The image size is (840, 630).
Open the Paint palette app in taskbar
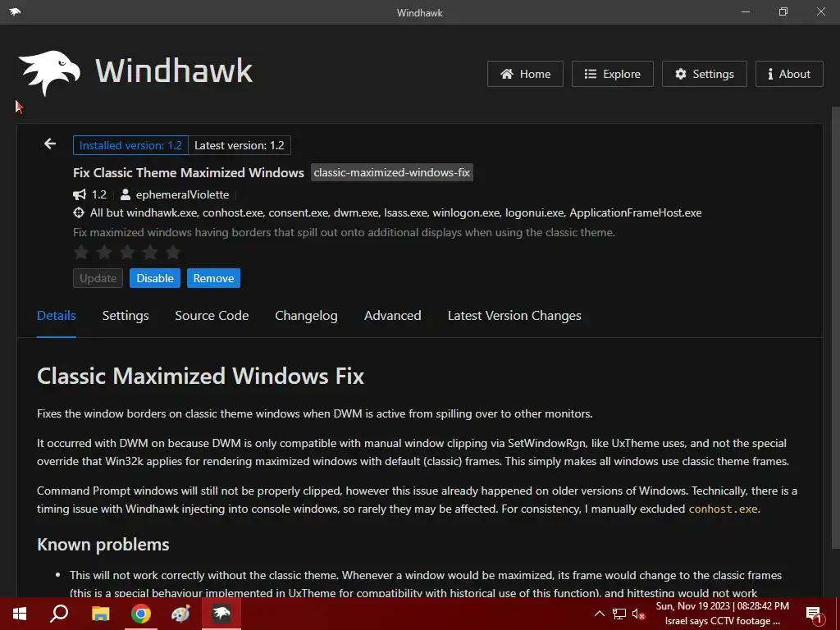(x=181, y=614)
